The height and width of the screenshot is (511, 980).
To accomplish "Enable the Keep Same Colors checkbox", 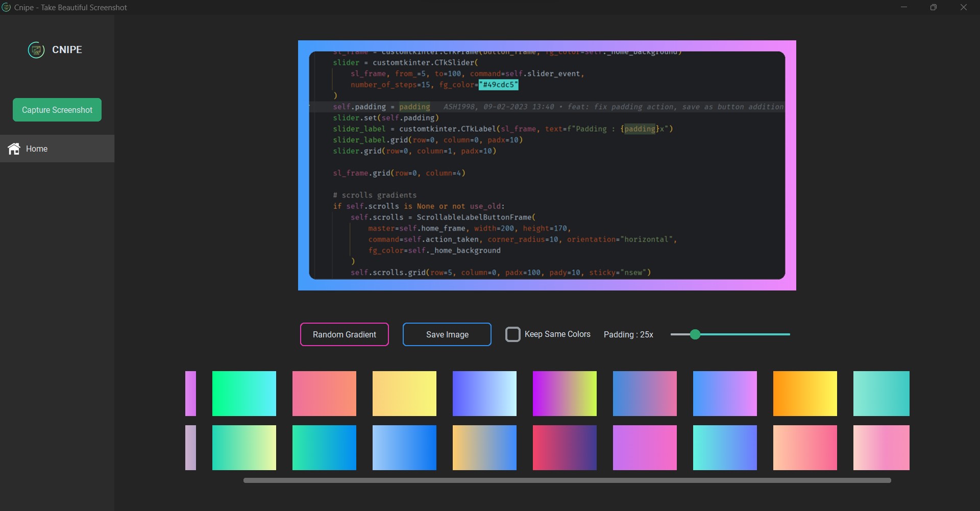I will (513, 334).
